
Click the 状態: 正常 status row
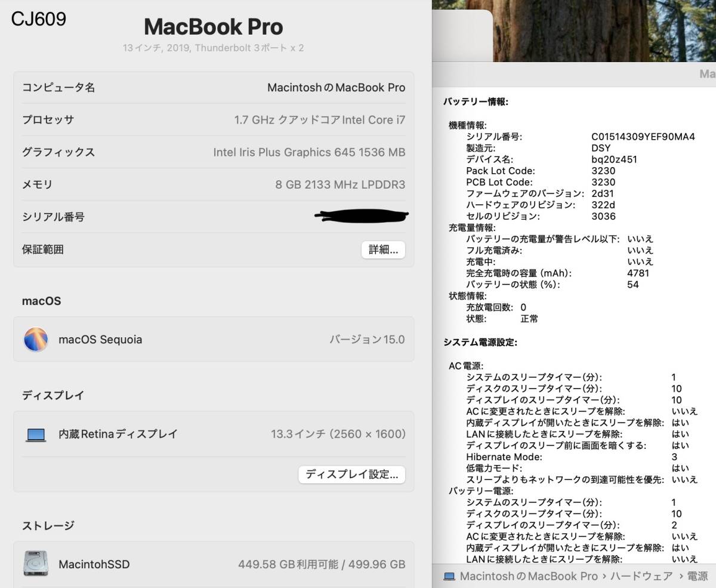pos(502,318)
